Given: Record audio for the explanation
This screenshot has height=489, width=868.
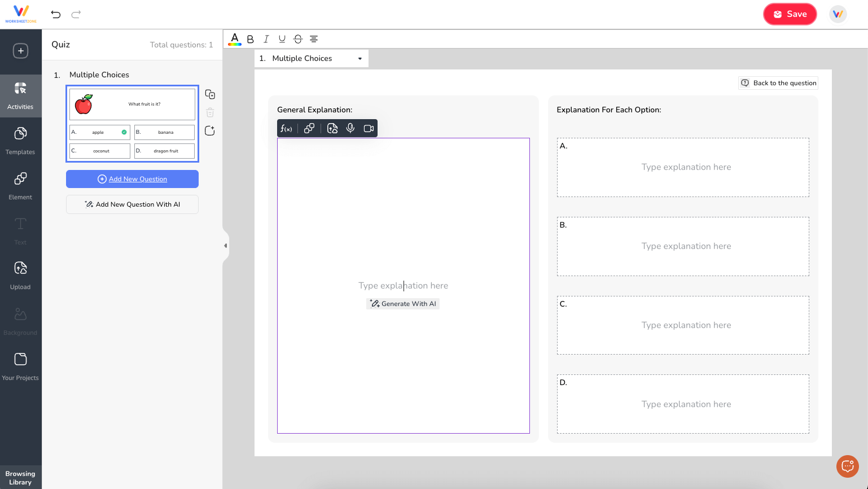Looking at the screenshot, I should click(x=350, y=129).
